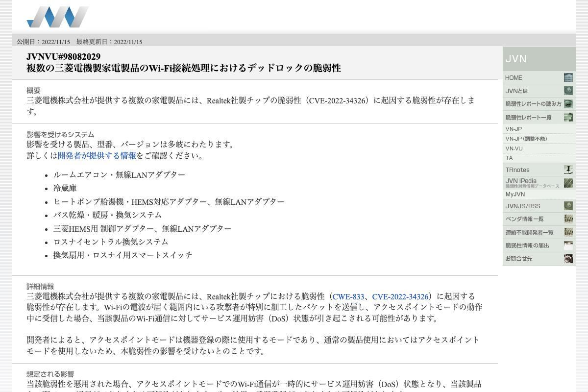The image size is (588, 392).
Task: Open the JVNJS/RSS menu item
Action: coord(539,206)
